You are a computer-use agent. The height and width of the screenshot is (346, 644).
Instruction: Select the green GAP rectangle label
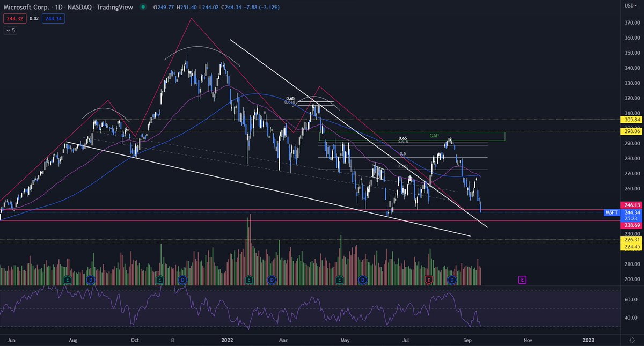[434, 136]
